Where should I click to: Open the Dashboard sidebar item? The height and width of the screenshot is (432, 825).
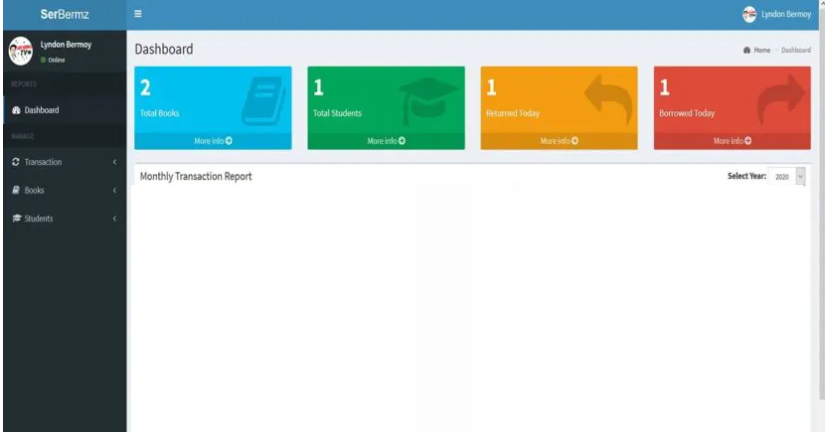[x=64, y=110]
